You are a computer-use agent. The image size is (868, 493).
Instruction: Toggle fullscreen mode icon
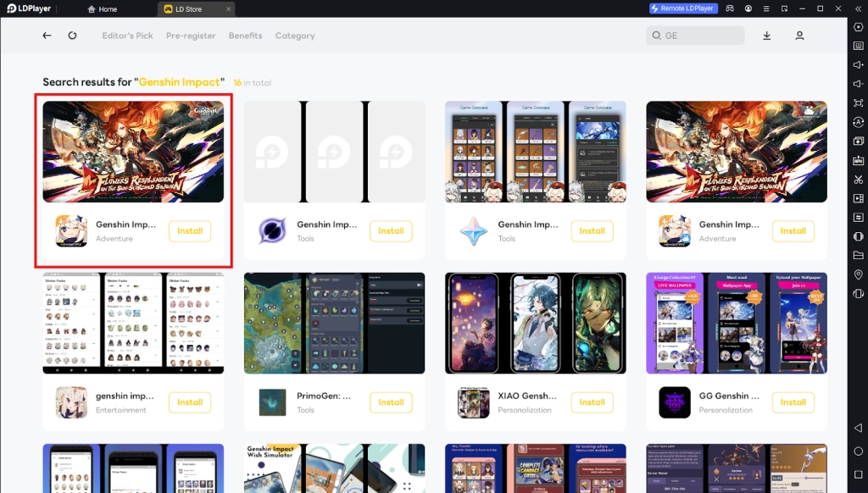point(858,102)
